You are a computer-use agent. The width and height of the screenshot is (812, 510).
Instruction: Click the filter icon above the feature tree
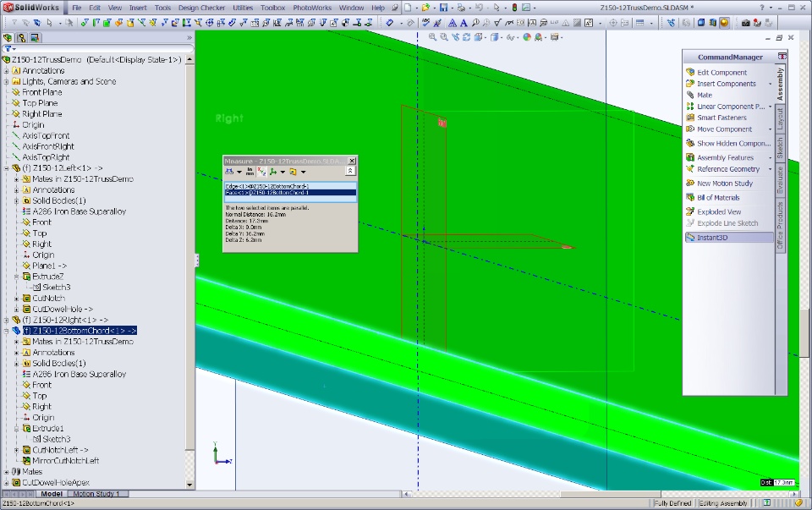8,49
